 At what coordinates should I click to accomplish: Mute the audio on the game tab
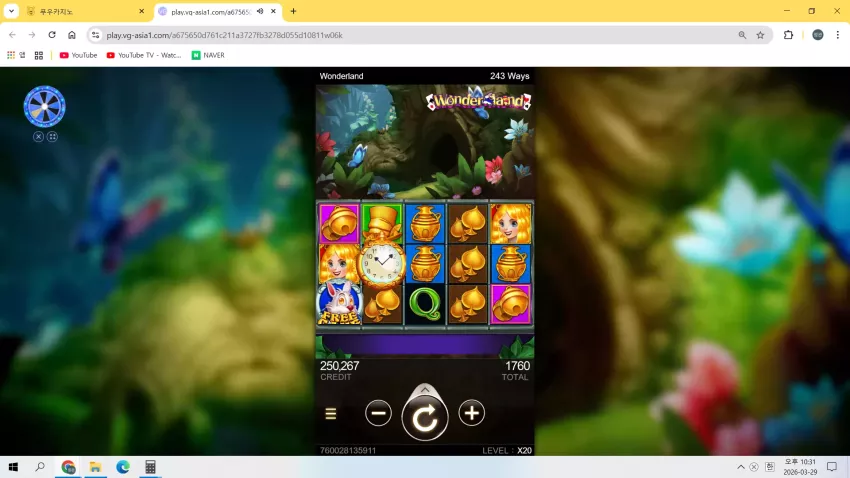[260, 11]
